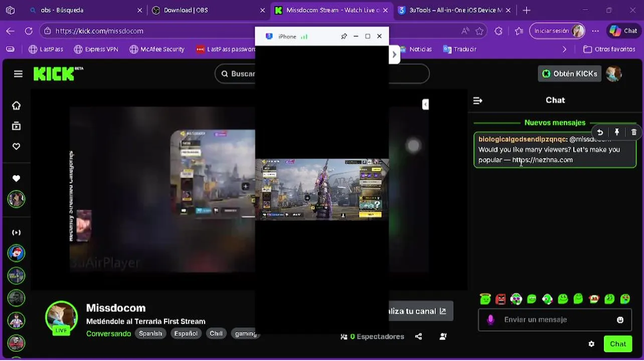Insert the angry red emote
The height and width of the screenshot is (361, 644).
point(501,299)
